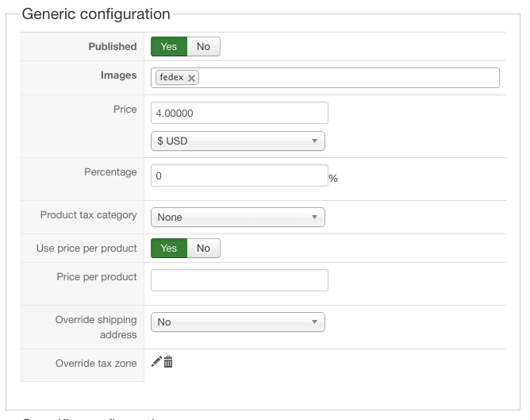530x420 pixels.
Task: Open the $ USD currency dropdown
Action: (238, 141)
